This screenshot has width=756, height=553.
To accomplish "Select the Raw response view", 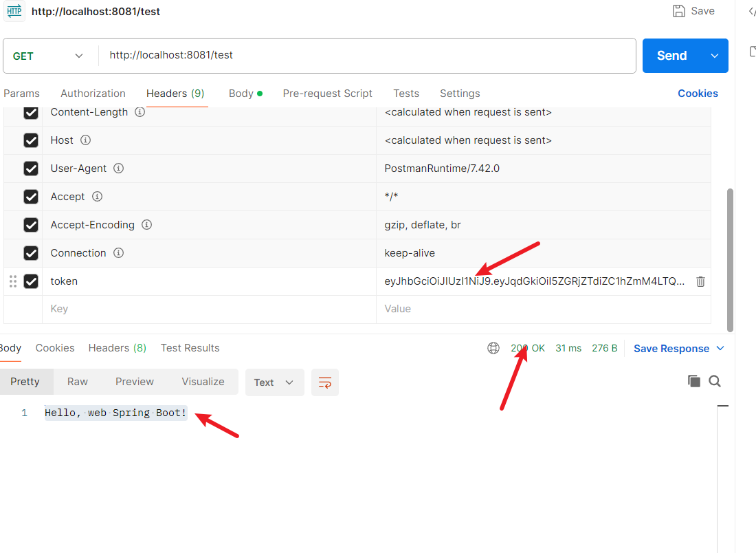I will (78, 382).
